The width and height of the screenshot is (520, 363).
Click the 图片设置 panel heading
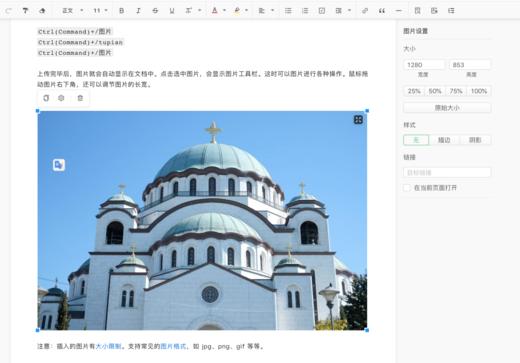click(415, 31)
